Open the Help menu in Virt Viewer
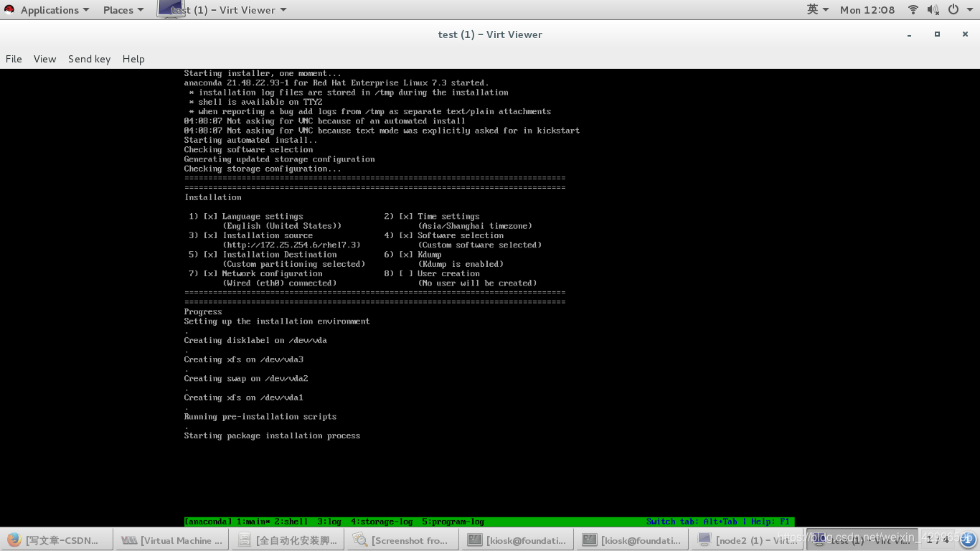The image size is (980, 551). tap(133, 59)
